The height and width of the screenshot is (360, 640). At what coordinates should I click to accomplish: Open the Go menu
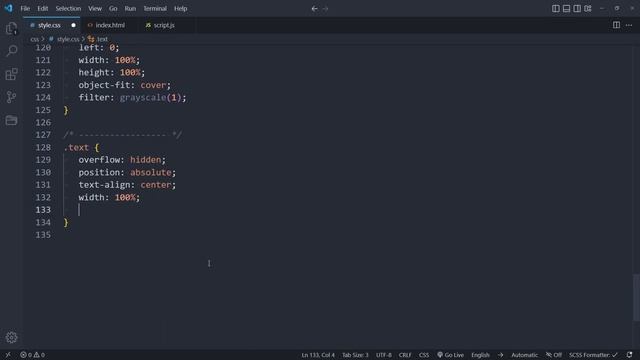point(113,9)
